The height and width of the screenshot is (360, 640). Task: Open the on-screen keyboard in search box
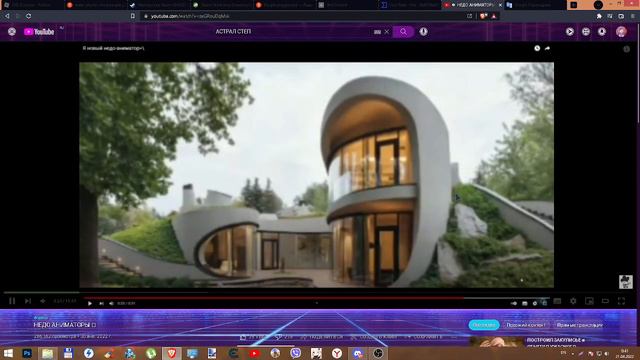tap(377, 32)
